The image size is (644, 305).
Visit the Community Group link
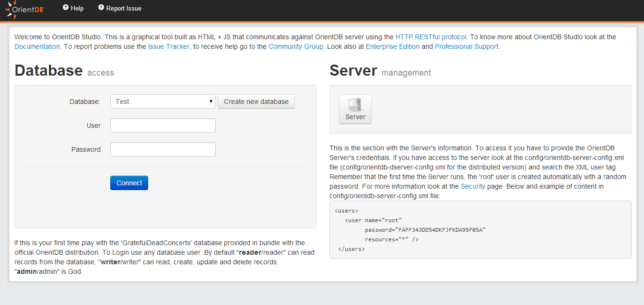click(x=296, y=46)
